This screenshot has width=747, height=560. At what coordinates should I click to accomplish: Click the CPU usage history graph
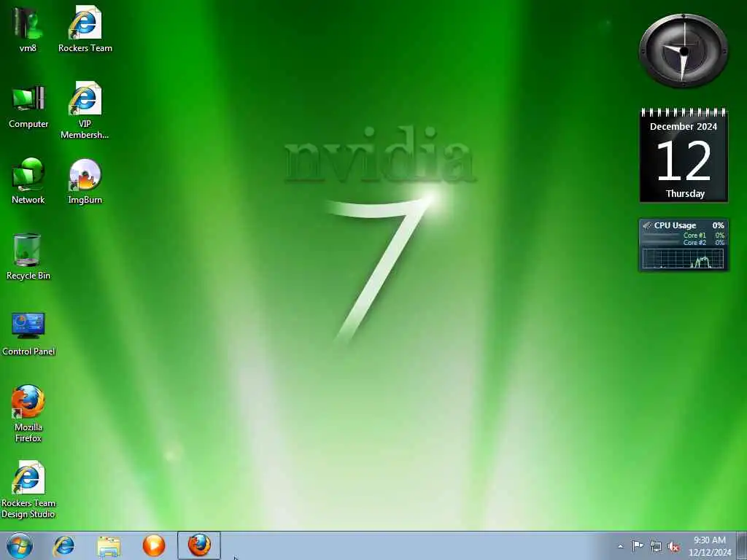(683, 259)
